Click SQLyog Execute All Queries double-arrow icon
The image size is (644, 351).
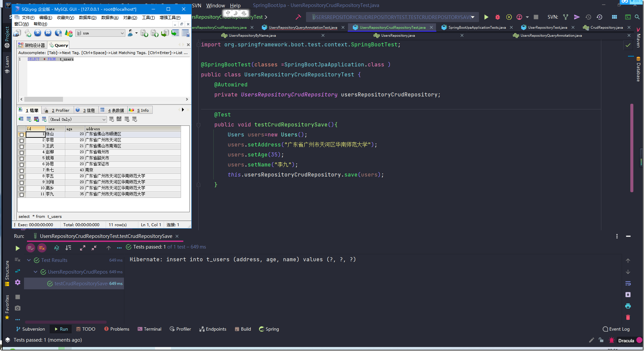[x=48, y=33]
